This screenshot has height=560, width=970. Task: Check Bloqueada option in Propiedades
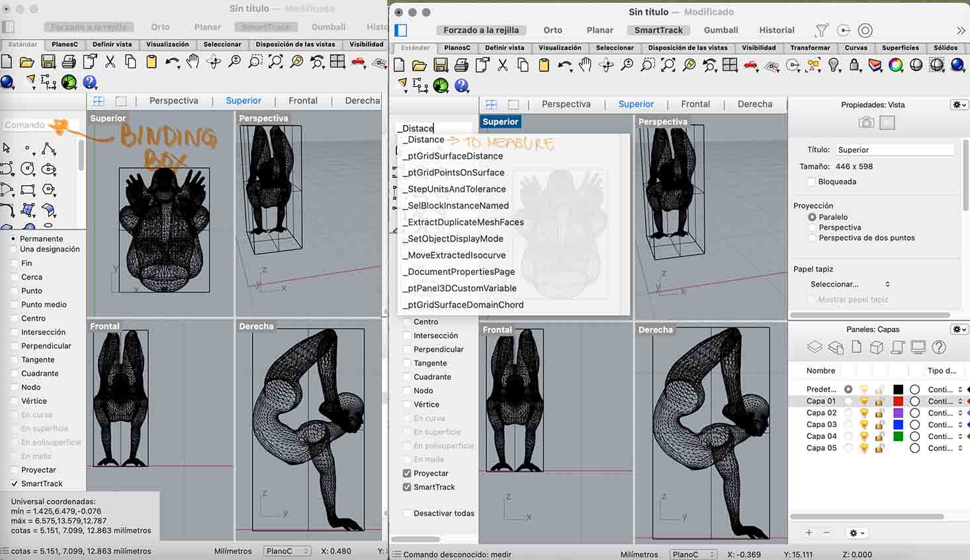(812, 182)
